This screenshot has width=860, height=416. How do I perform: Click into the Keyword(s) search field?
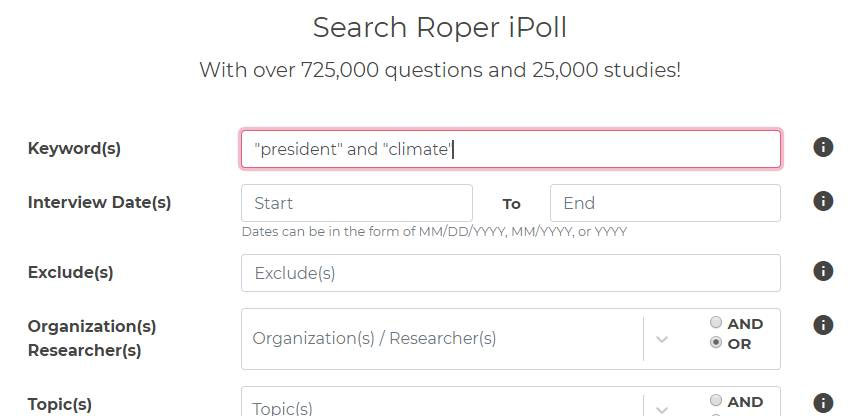pyautogui.click(x=511, y=149)
